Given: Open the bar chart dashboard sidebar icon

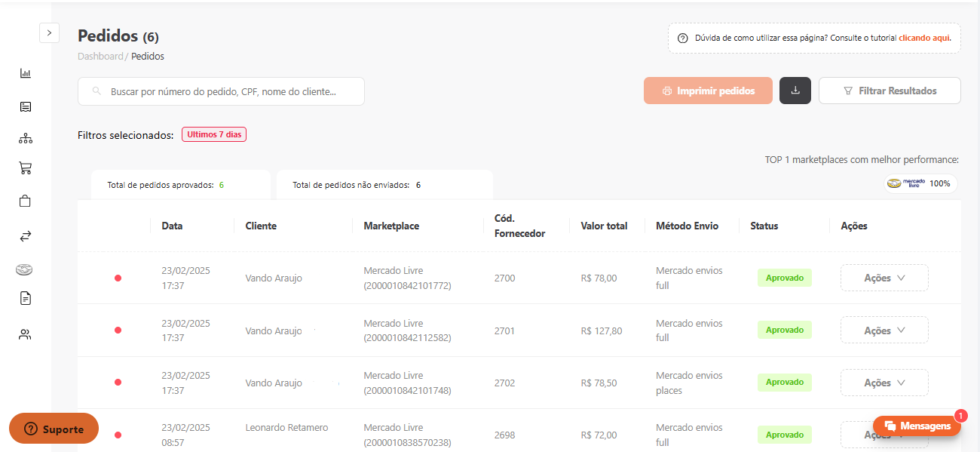Looking at the screenshot, I should [x=26, y=73].
